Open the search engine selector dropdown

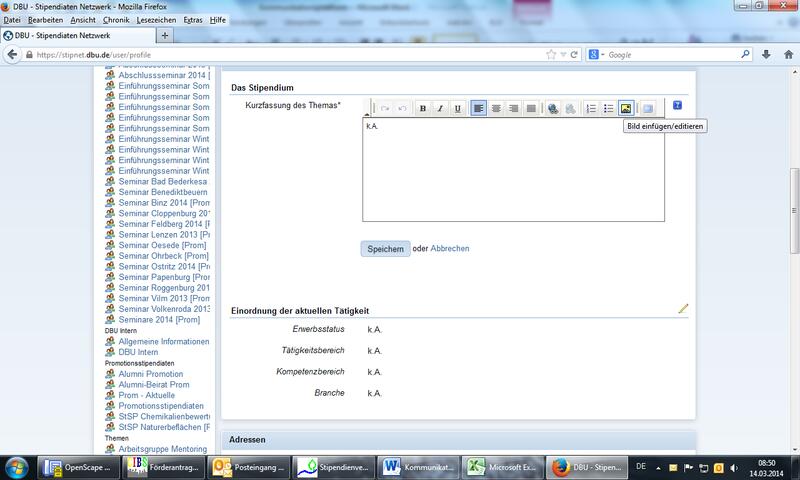(x=596, y=54)
